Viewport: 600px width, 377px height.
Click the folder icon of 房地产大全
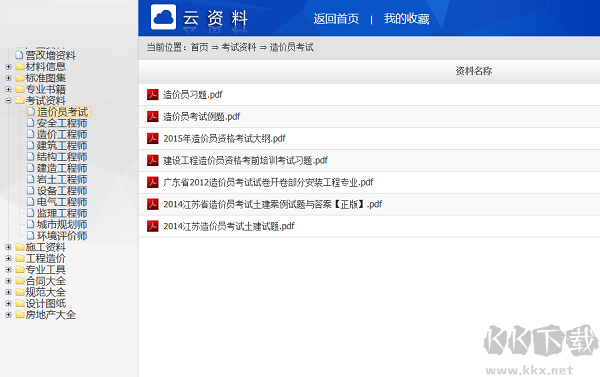(x=20, y=315)
